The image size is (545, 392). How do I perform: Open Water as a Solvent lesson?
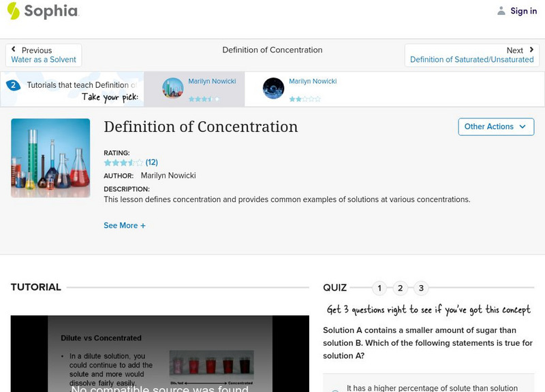(44, 59)
